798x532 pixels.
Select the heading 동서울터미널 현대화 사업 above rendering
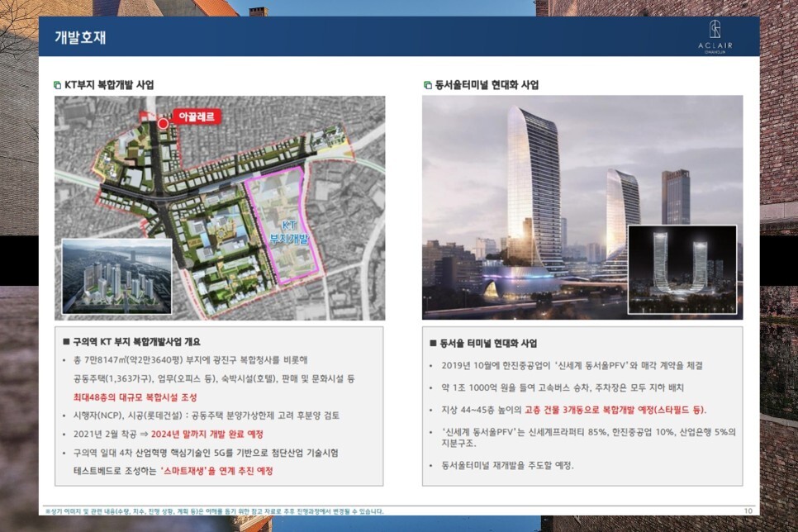[487, 85]
